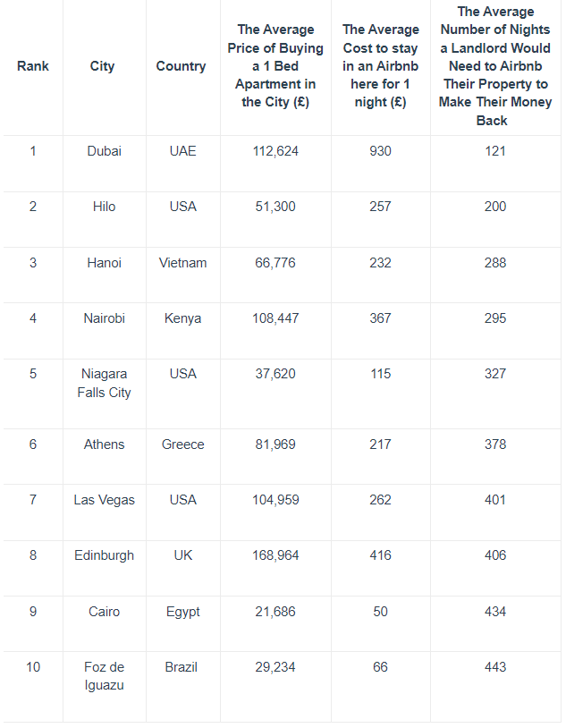Select the Foz de Iguazu cell

[104, 676]
